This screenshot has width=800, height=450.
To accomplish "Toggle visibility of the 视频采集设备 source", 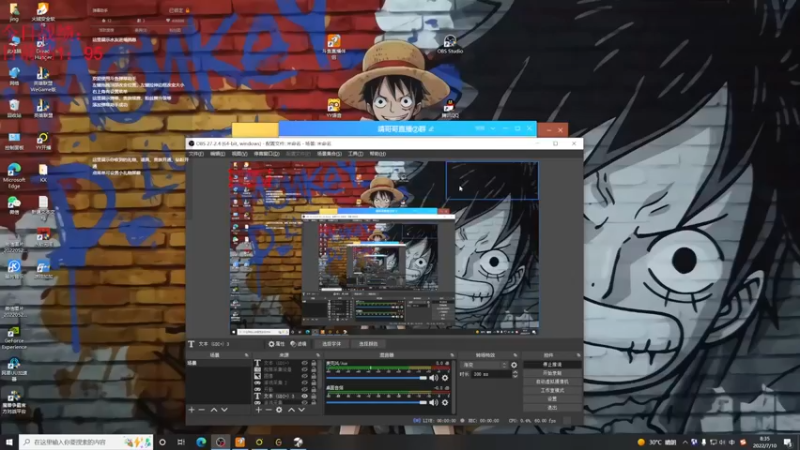I will pos(305,369).
